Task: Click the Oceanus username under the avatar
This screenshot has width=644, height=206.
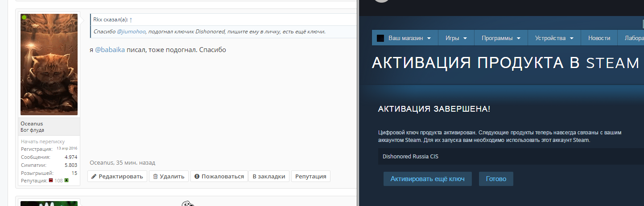Action: tap(32, 123)
